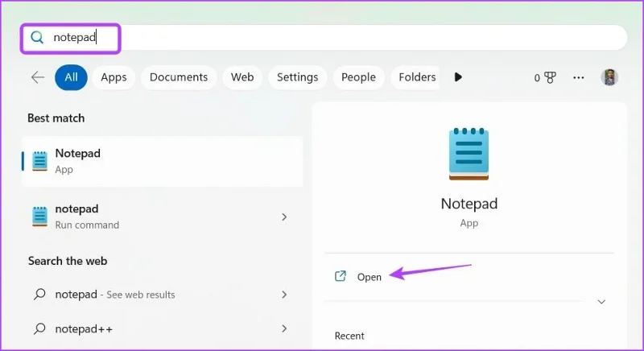This screenshot has height=351, width=644.
Task: Click the notepad Run command icon
Action: 39,217
